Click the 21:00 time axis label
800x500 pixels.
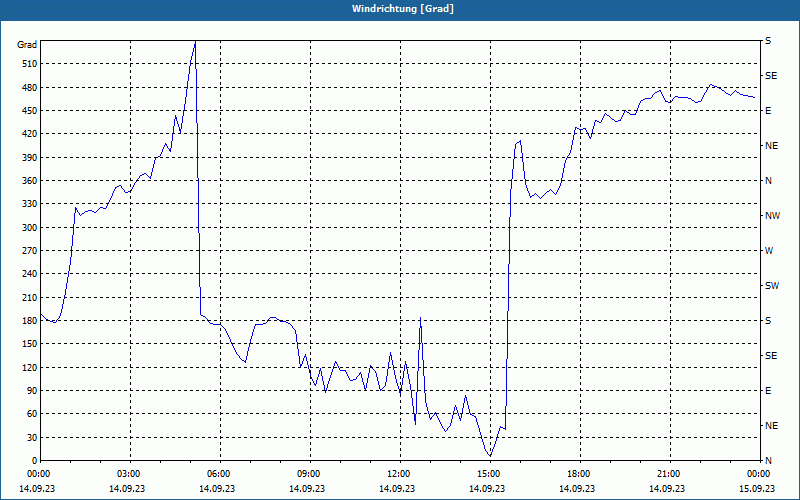coord(670,474)
